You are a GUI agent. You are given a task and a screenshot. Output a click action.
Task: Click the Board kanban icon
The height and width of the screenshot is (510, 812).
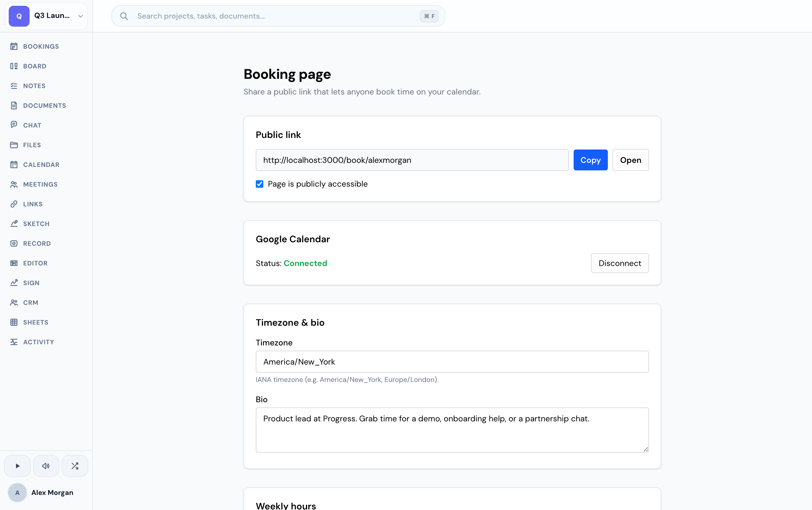coord(14,66)
